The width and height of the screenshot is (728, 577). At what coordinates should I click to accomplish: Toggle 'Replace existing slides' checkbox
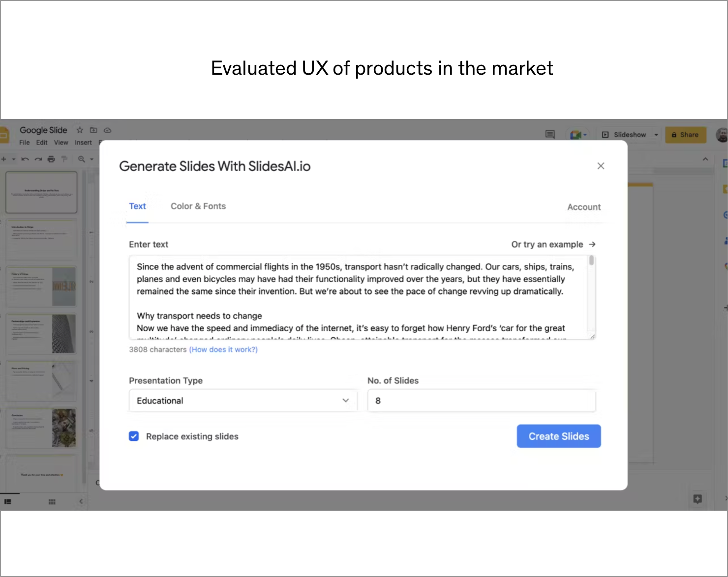point(134,436)
